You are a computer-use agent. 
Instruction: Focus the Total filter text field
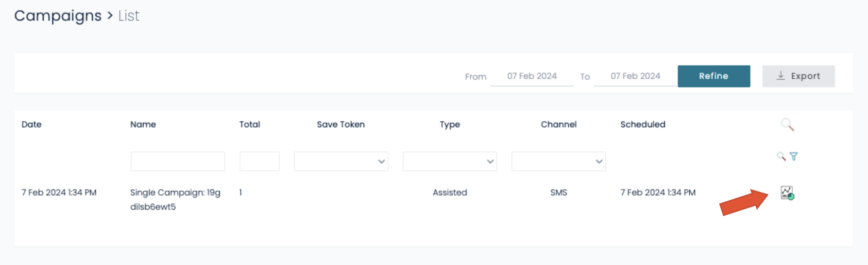tap(259, 161)
